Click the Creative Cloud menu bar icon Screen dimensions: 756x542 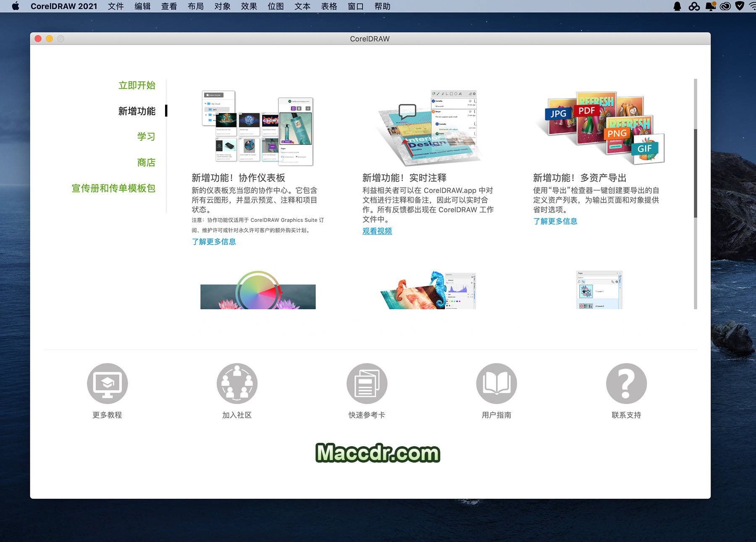click(x=725, y=6)
